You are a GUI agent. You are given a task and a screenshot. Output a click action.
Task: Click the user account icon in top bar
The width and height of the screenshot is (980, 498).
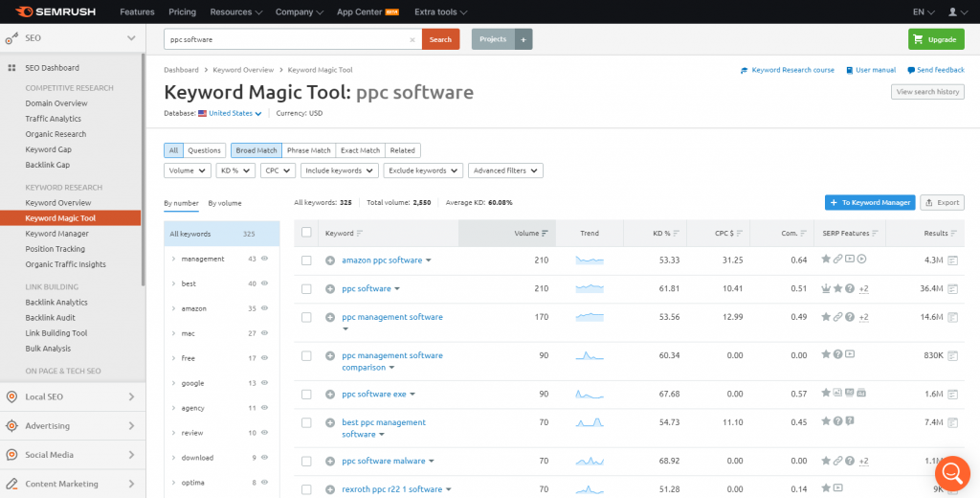(x=951, y=12)
